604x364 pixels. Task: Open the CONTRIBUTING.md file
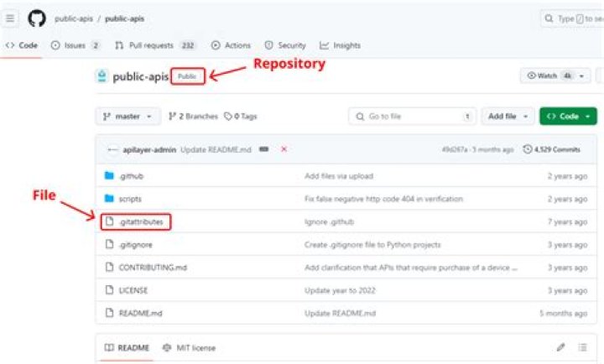[x=153, y=268]
